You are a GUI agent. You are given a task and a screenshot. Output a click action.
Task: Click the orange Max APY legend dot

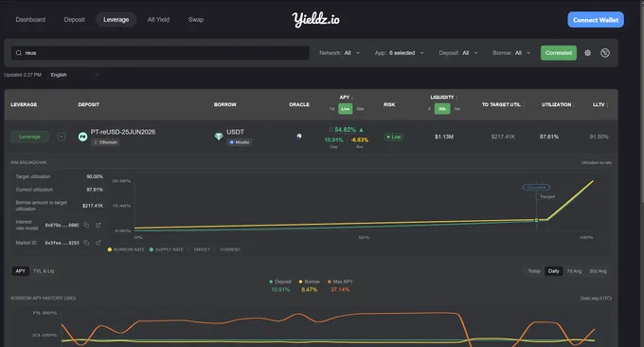[x=330, y=282]
